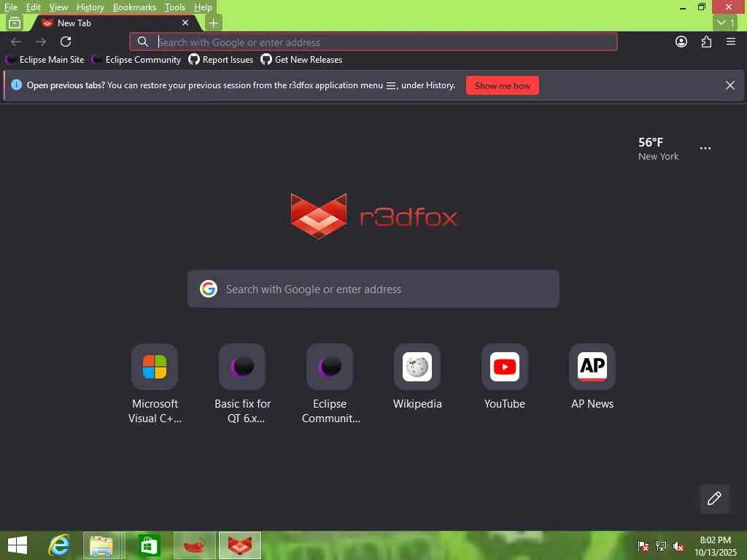
Task: Open Get New Releases bookmark
Action: coord(301,60)
